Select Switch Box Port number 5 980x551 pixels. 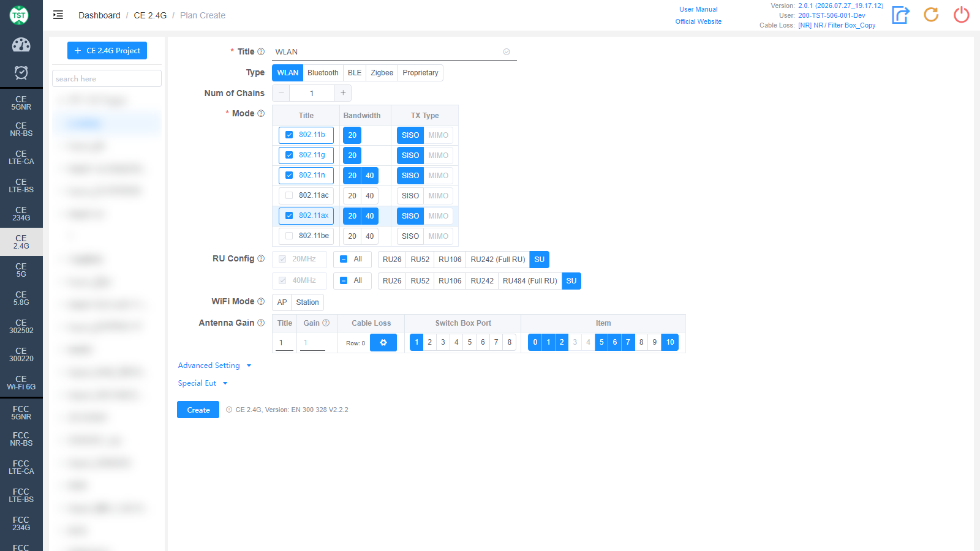(x=470, y=342)
